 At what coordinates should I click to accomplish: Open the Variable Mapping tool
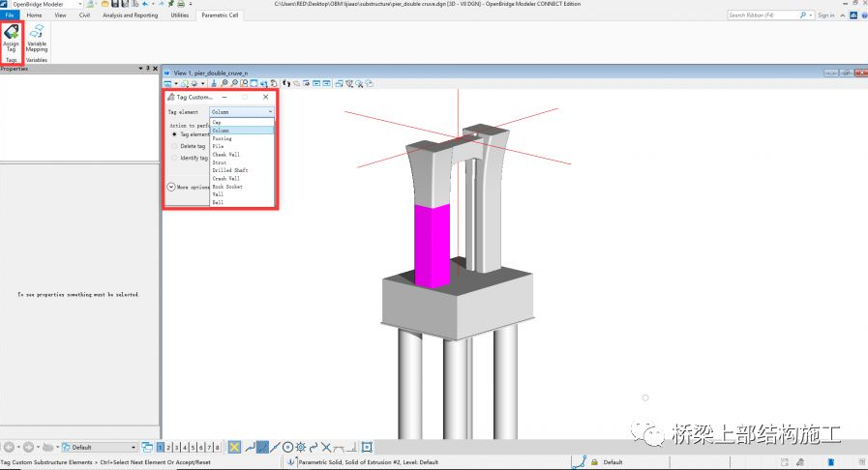coord(37,38)
